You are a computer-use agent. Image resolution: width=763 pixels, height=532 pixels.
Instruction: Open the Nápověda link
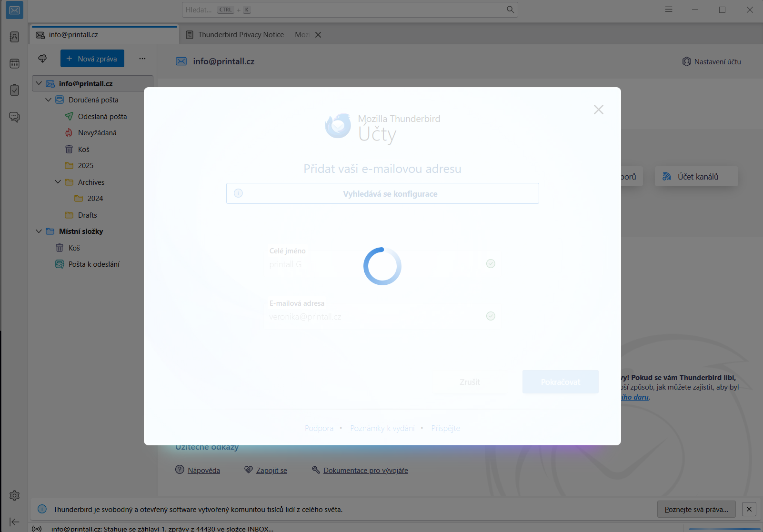point(204,470)
